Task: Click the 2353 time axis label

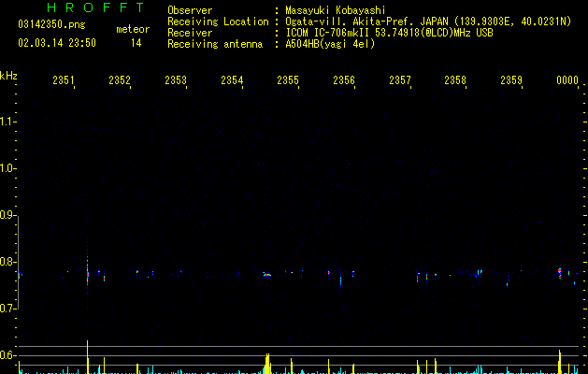Action: 176,79
